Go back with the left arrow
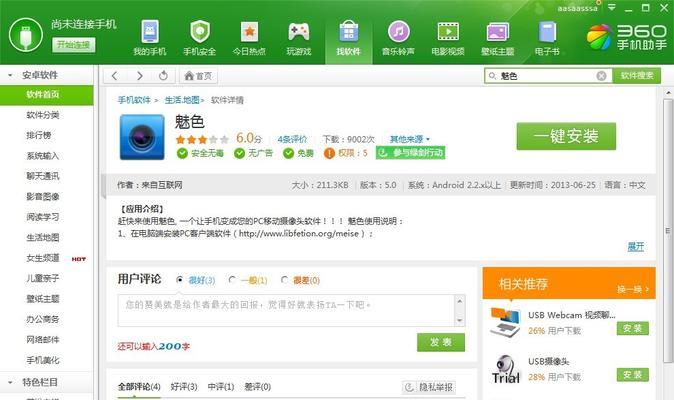This screenshot has width=674, height=400. click(114, 76)
